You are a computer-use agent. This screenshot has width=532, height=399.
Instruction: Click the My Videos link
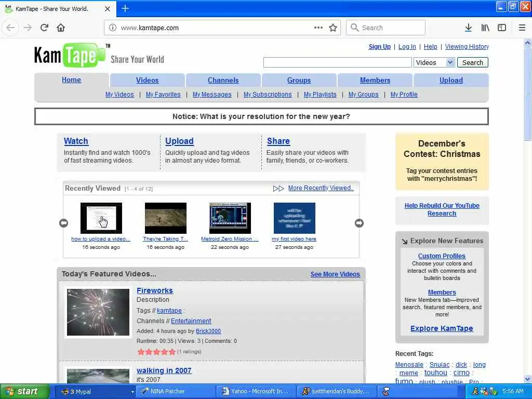[119, 95]
